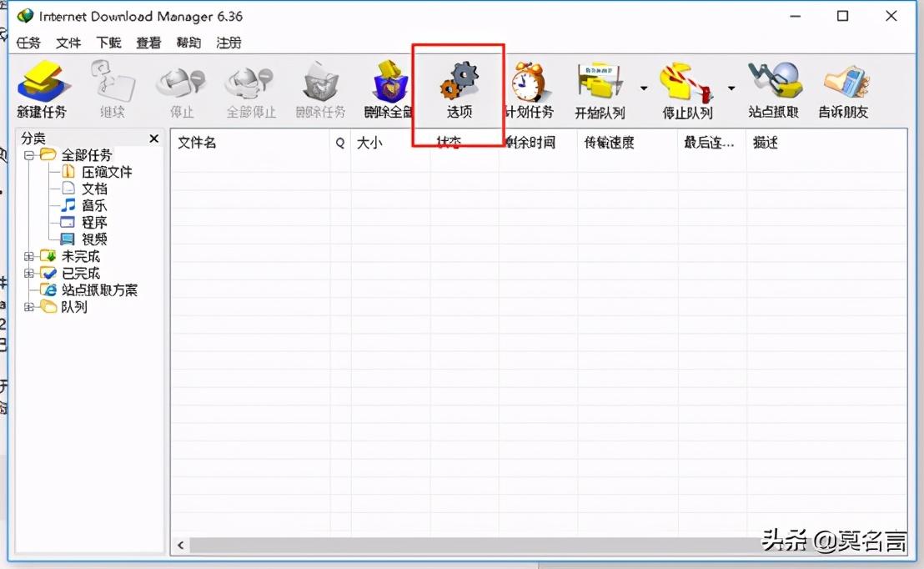
Task: Maximize the Internet Download Manager window
Action: pyautogui.click(x=842, y=16)
